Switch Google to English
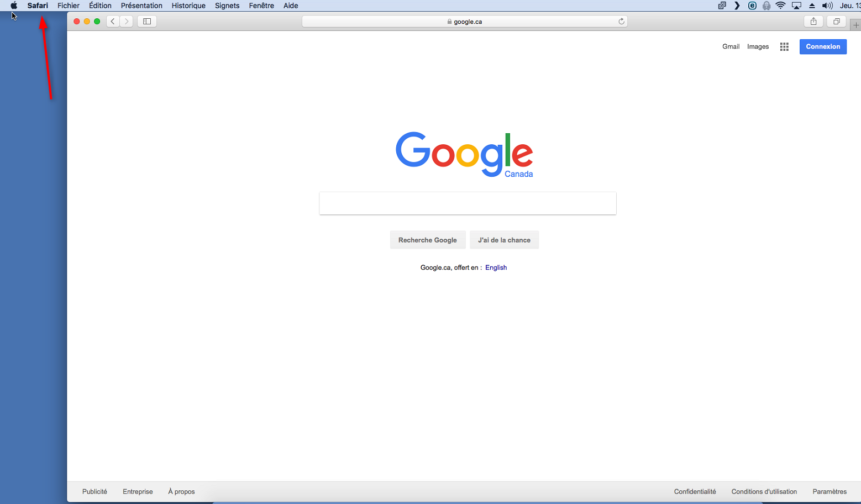 coord(496,267)
